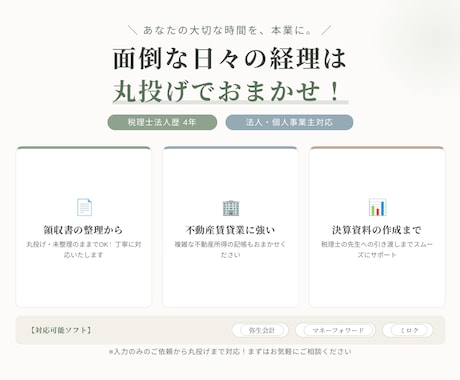Viewport: 460px width, 380px height.
Task: Select the 税理士法人歴 4年 green badge
Action: (162, 122)
